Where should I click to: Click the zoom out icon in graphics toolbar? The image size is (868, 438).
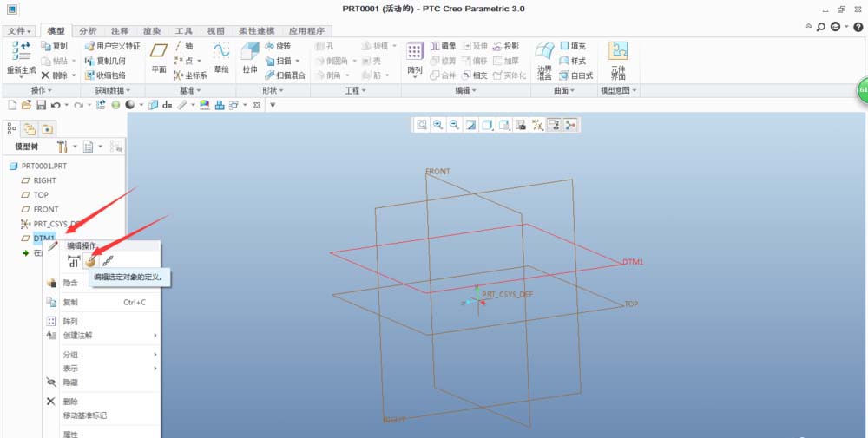[455, 126]
